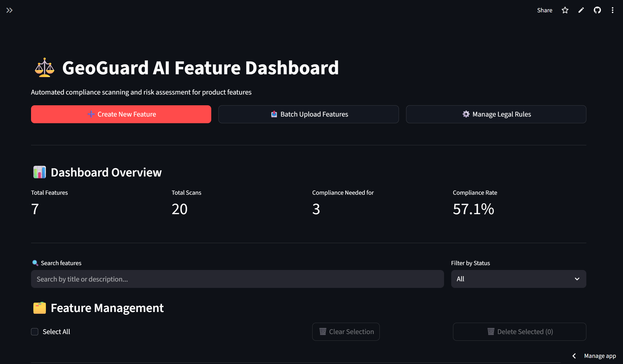Click the dropdown arrow next to All
623x364 pixels.
click(577, 279)
